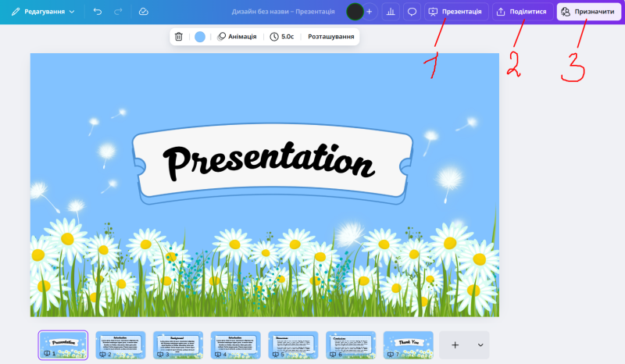
Task: Open the analytics bar chart icon
Action: [390, 12]
